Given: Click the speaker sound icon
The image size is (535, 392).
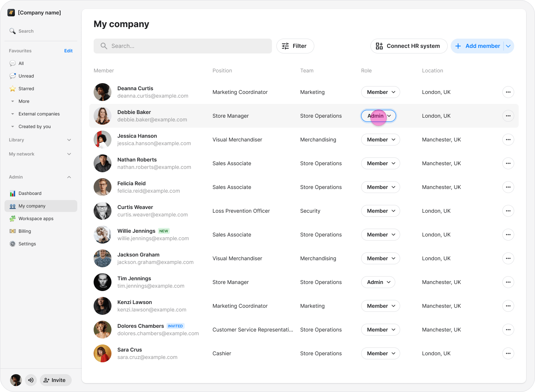Looking at the screenshot, I should click(31, 380).
